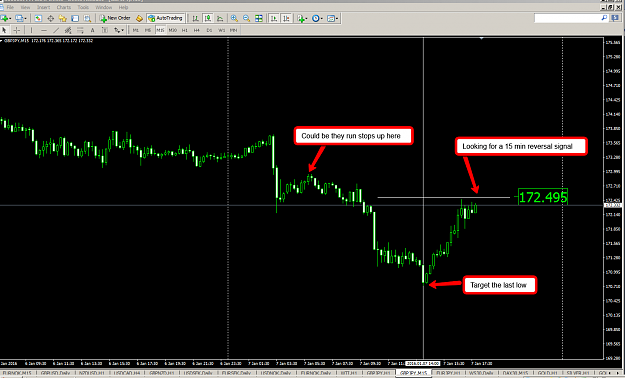Switch chart to candlesticks style

coord(208,18)
